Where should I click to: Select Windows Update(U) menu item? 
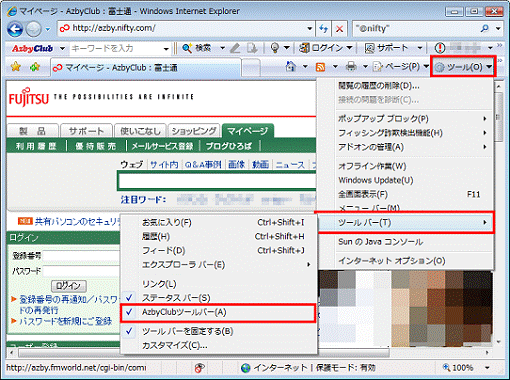[x=405, y=180]
